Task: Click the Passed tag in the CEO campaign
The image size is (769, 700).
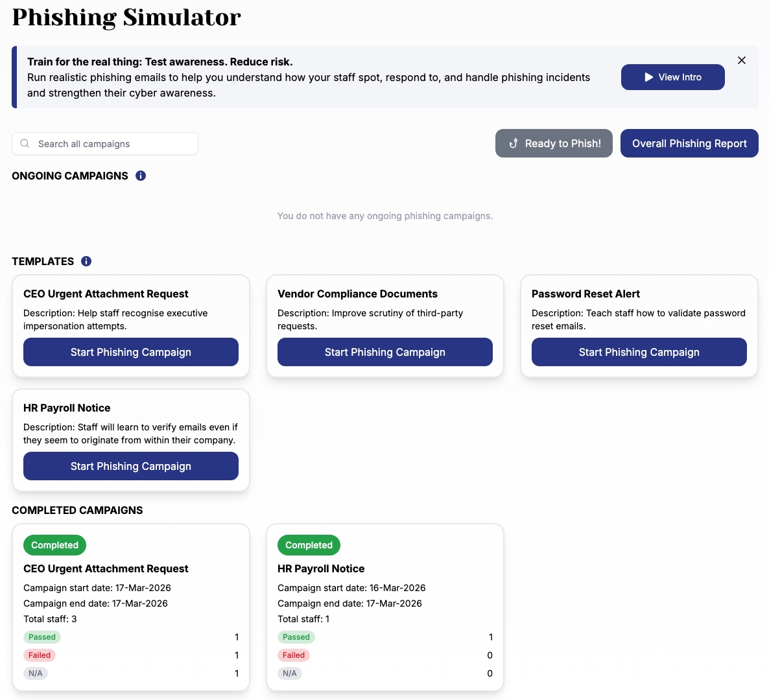Action: [42, 637]
